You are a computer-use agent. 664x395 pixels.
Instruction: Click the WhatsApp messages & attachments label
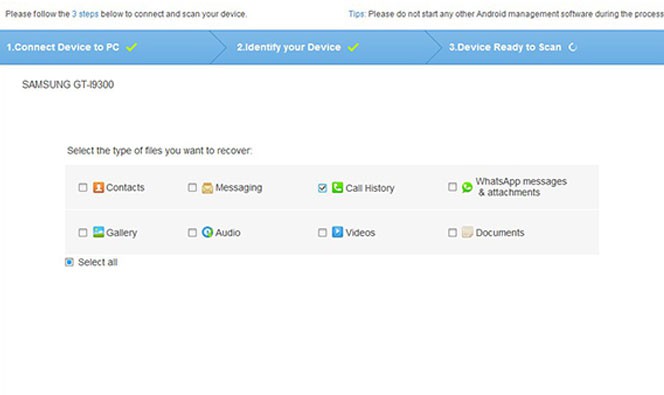pyautogui.click(x=521, y=187)
